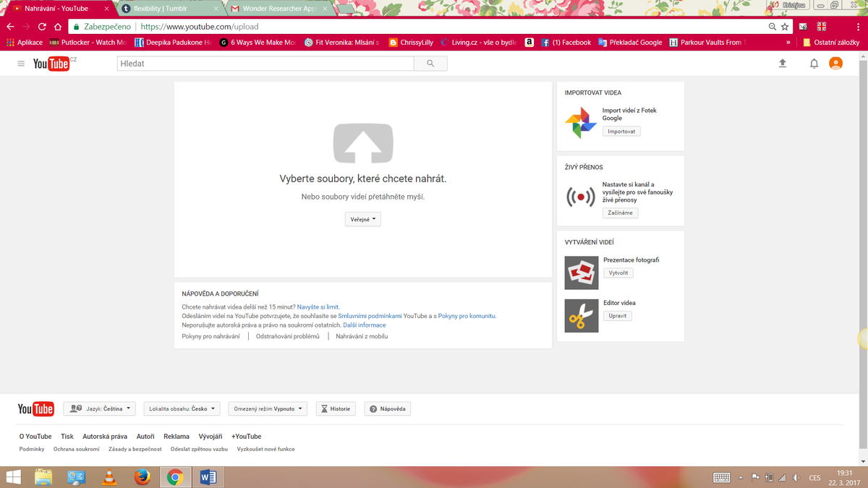
Task: Click the Importovat button
Action: 621,132
